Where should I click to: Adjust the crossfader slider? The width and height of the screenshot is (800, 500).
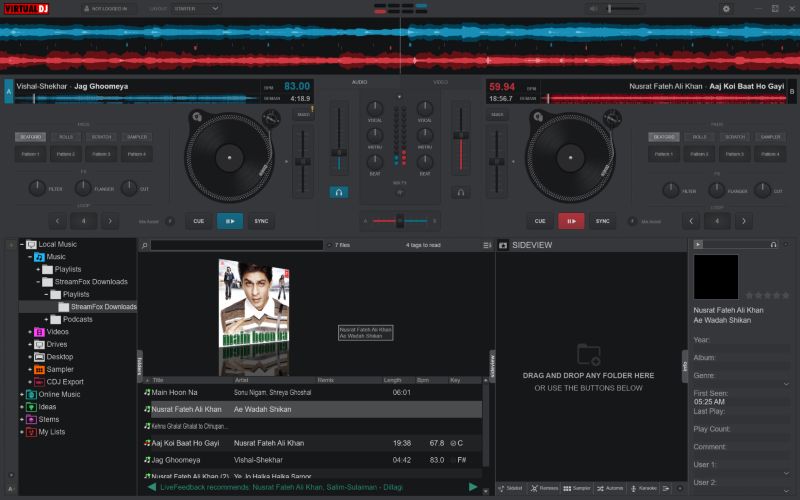click(x=399, y=221)
